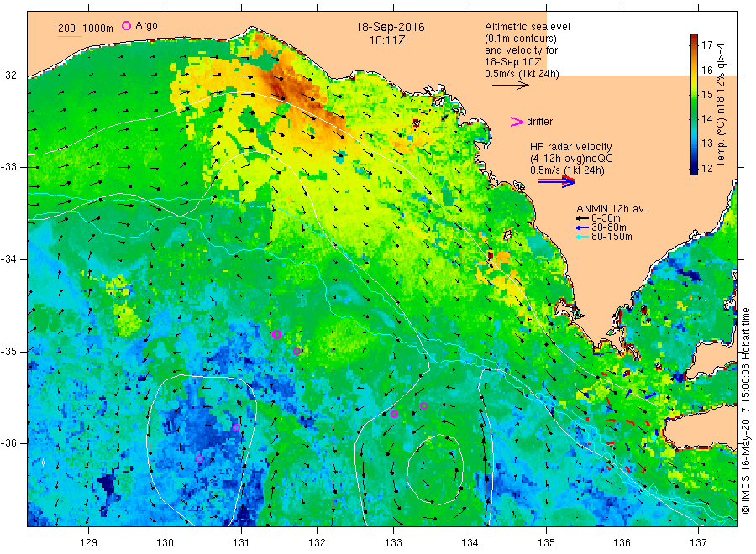
Task: Click the '-36' latitude axis label
Action: 8,442
